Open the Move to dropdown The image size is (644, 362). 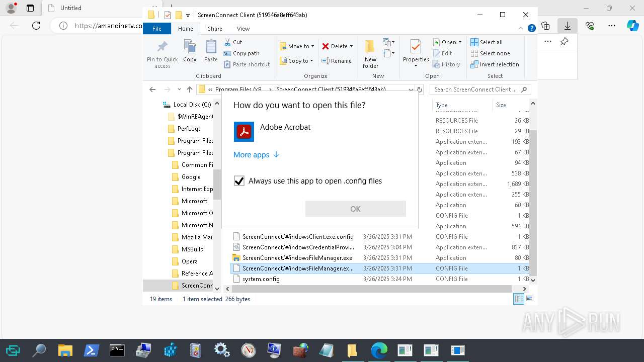pos(297,46)
